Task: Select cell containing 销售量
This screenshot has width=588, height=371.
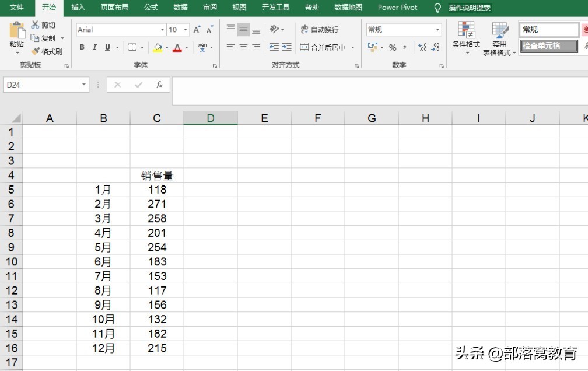Action: click(x=157, y=175)
